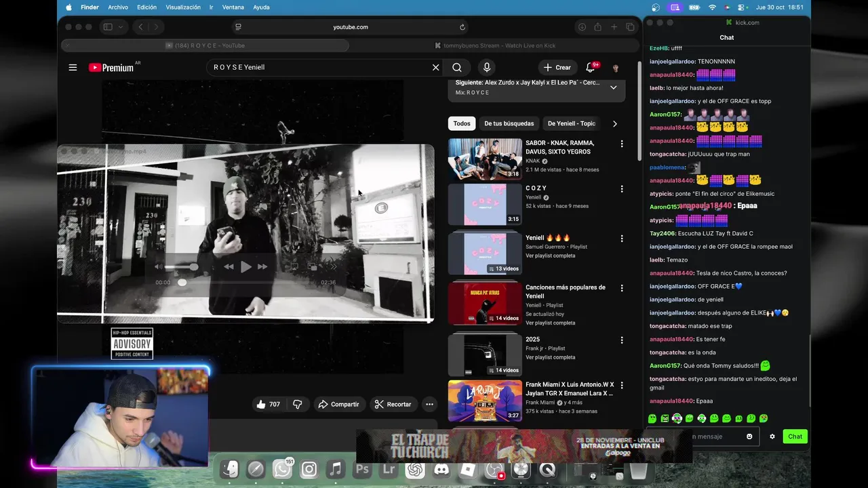The image size is (868, 488).
Task: Go back in Safari
Action: 140,27
